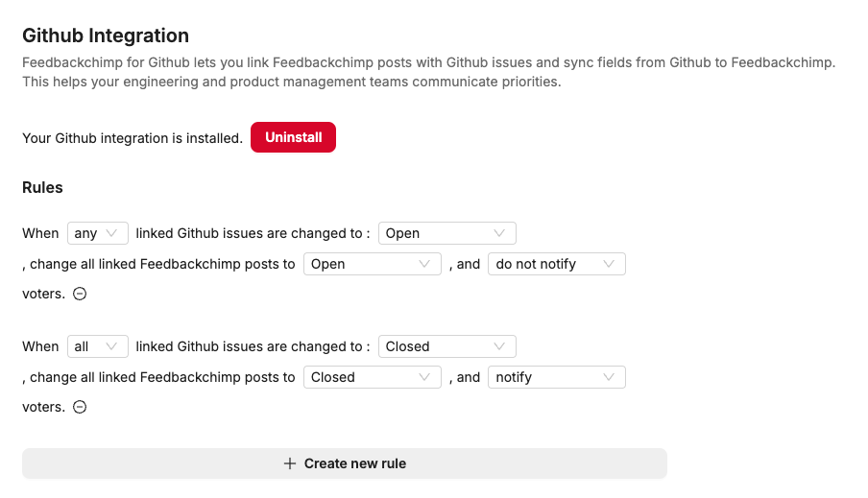Expand Feedbackchimp posts status dropdown showing 'Open'

coord(372,264)
